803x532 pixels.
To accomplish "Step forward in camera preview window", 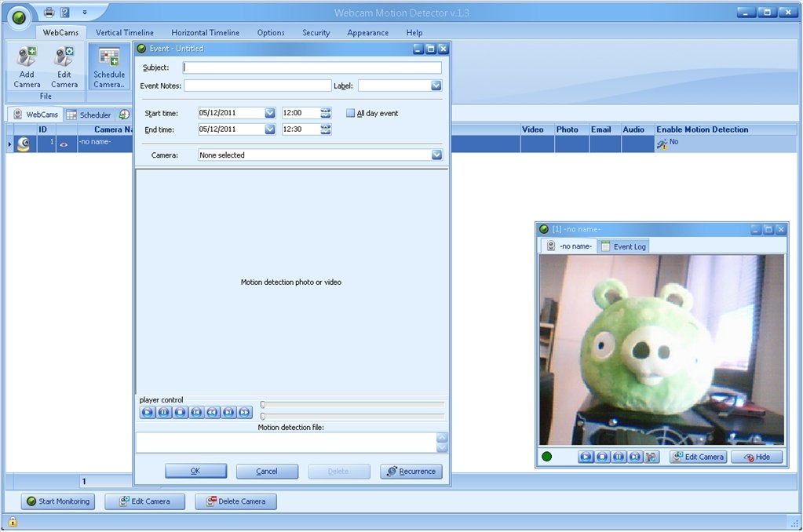I will [x=635, y=457].
